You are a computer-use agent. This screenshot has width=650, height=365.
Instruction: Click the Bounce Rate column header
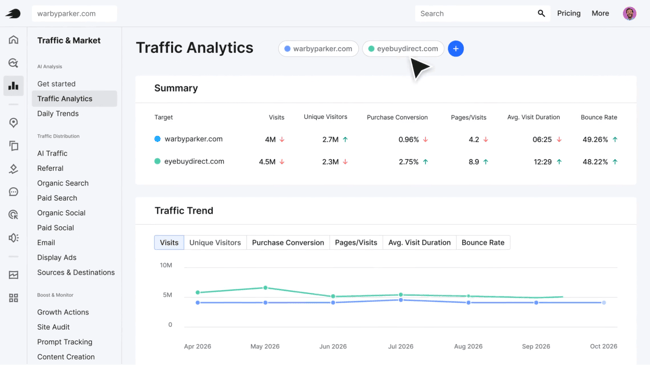click(x=599, y=117)
